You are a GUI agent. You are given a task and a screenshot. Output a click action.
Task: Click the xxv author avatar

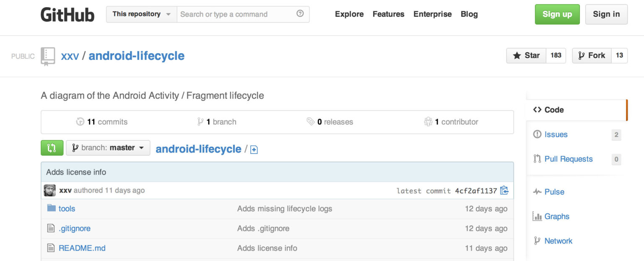point(49,191)
